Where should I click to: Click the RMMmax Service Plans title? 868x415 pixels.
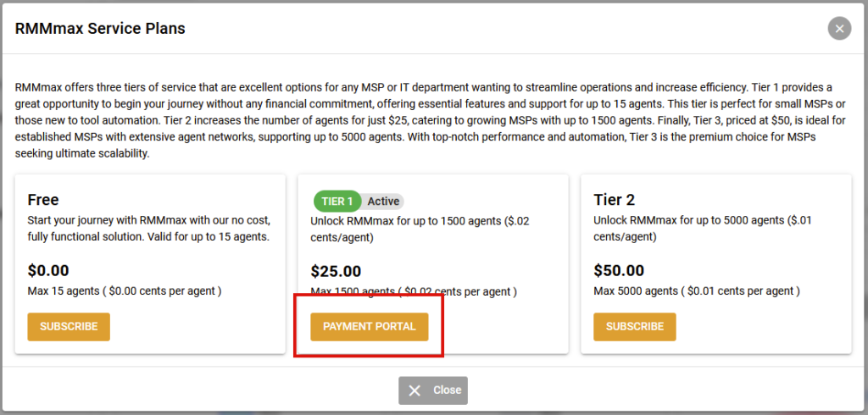(x=100, y=29)
